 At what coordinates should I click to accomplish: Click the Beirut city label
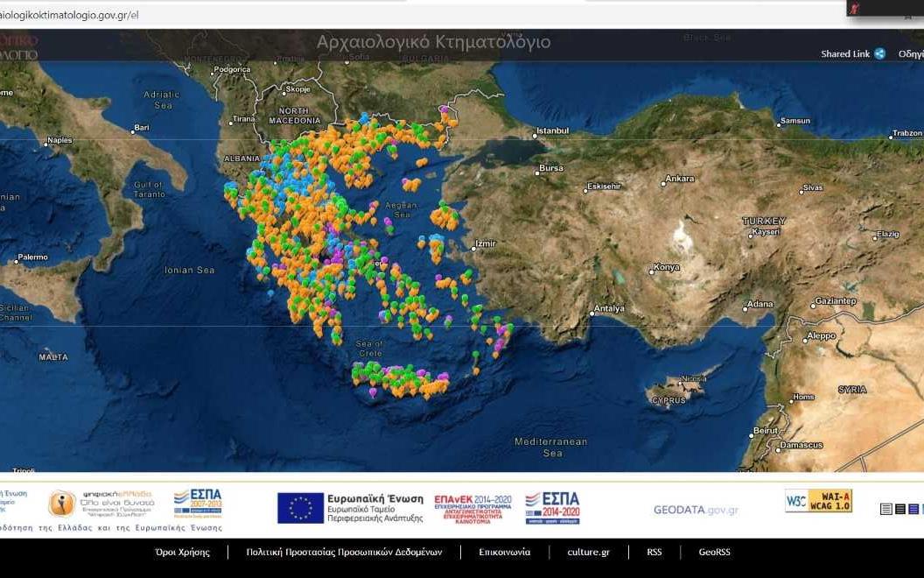pyautogui.click(x=766, y=431)
